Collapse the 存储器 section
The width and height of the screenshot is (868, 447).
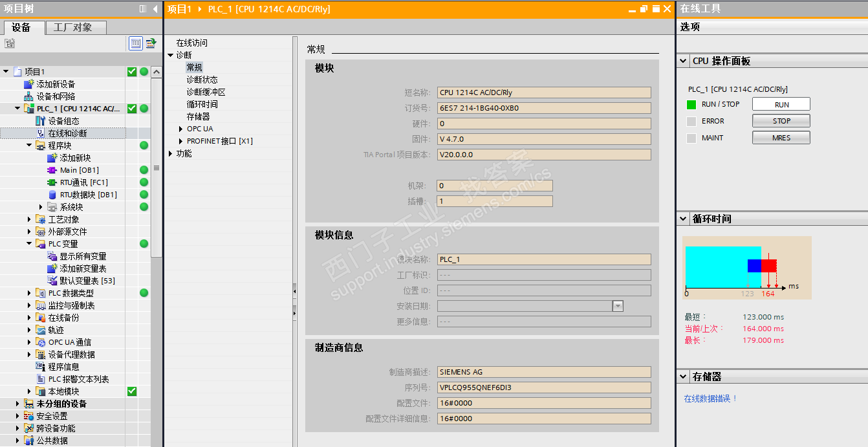coord(683,376)
